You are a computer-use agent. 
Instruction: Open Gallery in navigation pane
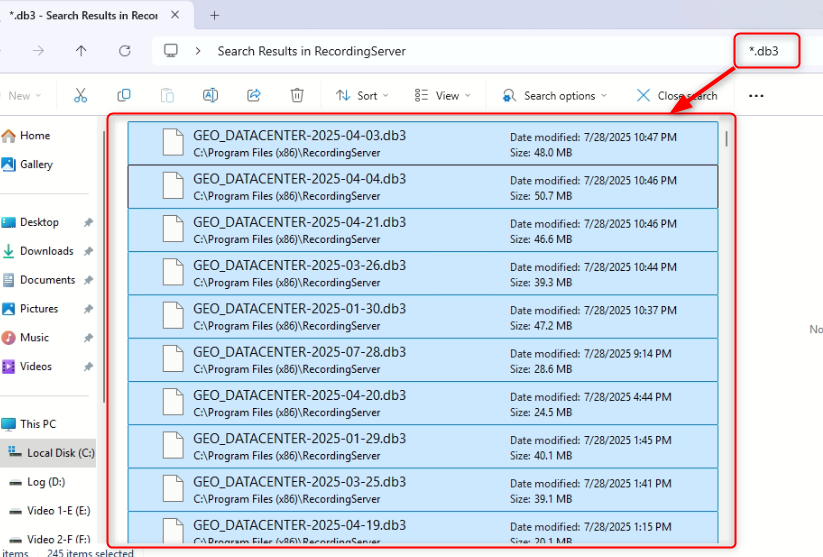click(27, 164)
